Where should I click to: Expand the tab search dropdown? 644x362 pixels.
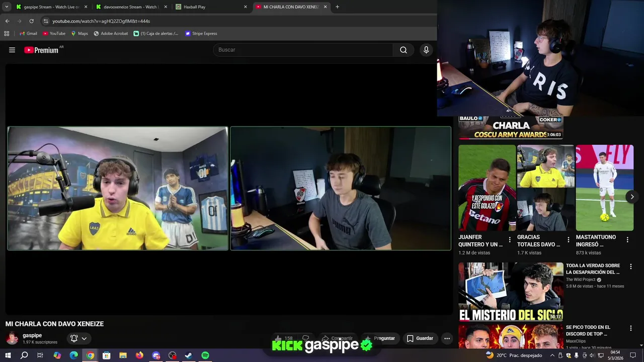click(x=7, y=7)
